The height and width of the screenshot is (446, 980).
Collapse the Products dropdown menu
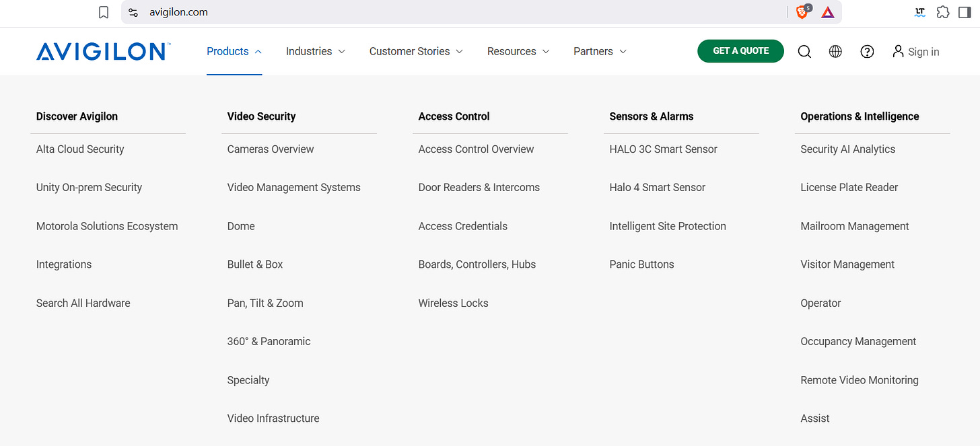[234, 51]
